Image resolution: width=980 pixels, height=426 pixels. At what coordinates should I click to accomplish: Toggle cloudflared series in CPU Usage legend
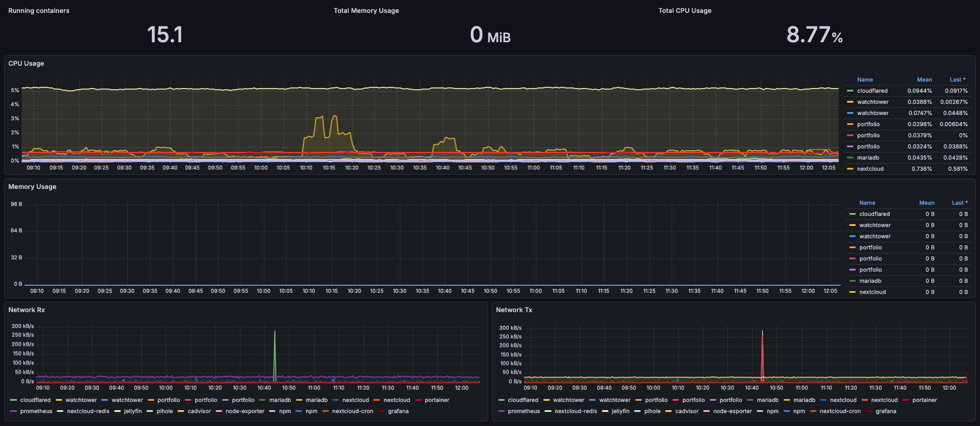(x=872, y=91)
